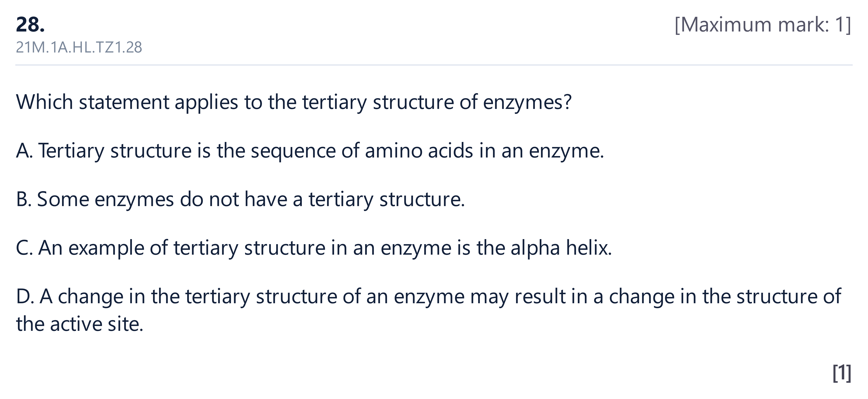
Task: Click the horizontal divider under the header
Action: [434, 65]
